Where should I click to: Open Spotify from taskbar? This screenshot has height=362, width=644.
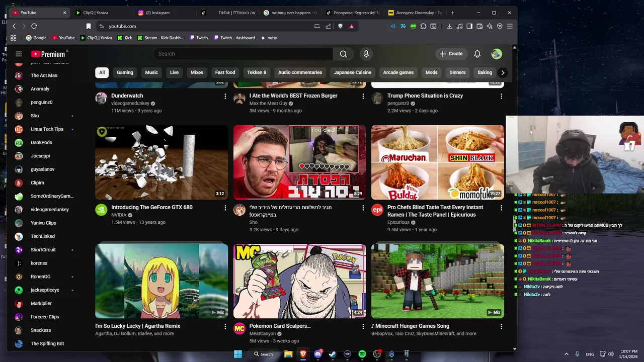(362, 354)
